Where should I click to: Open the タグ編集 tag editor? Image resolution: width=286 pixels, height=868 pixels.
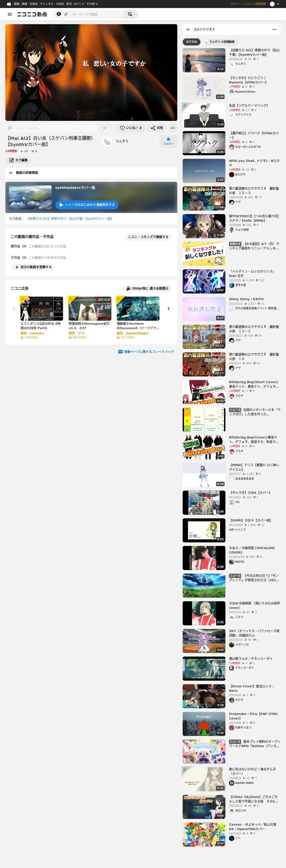(18, 160)
